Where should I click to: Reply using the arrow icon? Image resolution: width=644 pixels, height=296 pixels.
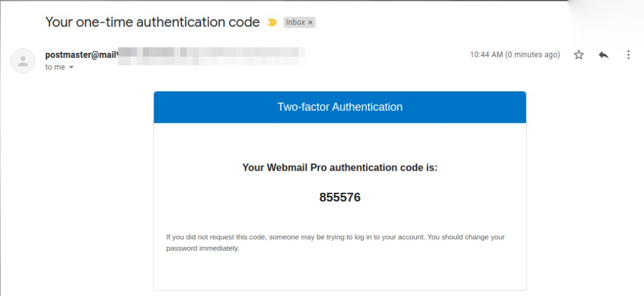point(603,55)
